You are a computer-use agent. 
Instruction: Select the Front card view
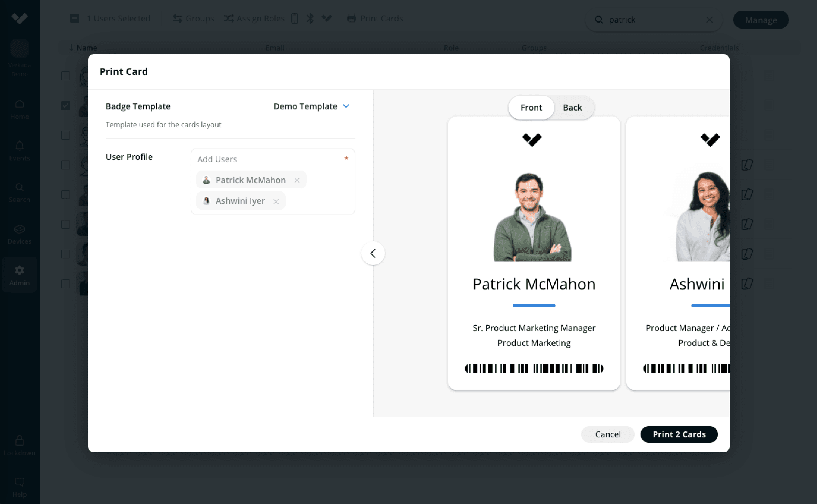tap(531, 108)
